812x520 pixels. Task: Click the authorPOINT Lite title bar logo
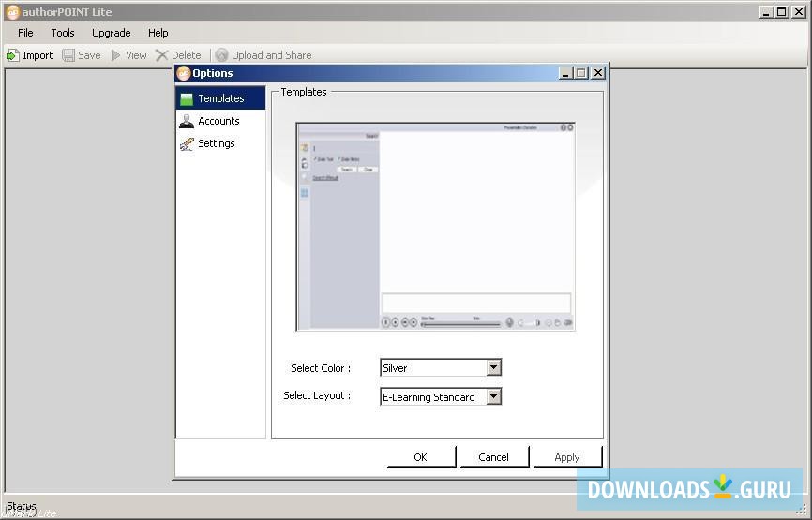pos(13,12)
